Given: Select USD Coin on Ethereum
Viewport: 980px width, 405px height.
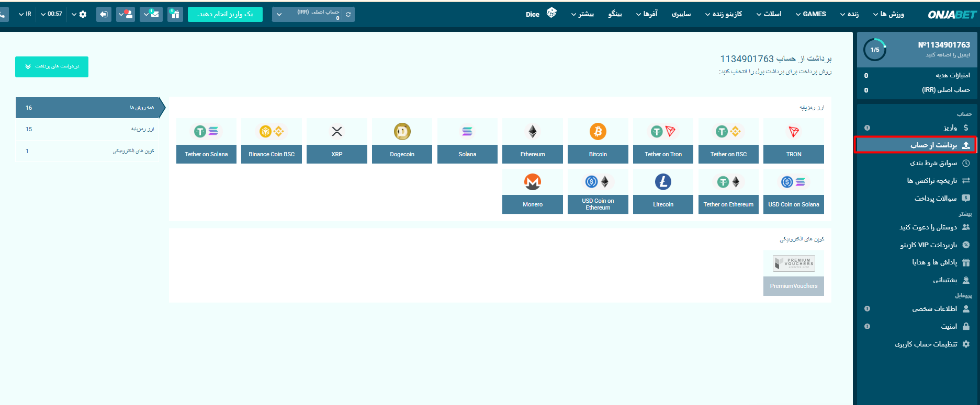Looking at the screenshot, I should (598, 191).
